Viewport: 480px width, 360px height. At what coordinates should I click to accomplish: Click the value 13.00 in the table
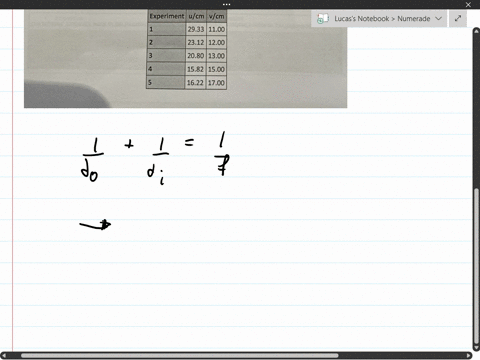tap(217, 56)
